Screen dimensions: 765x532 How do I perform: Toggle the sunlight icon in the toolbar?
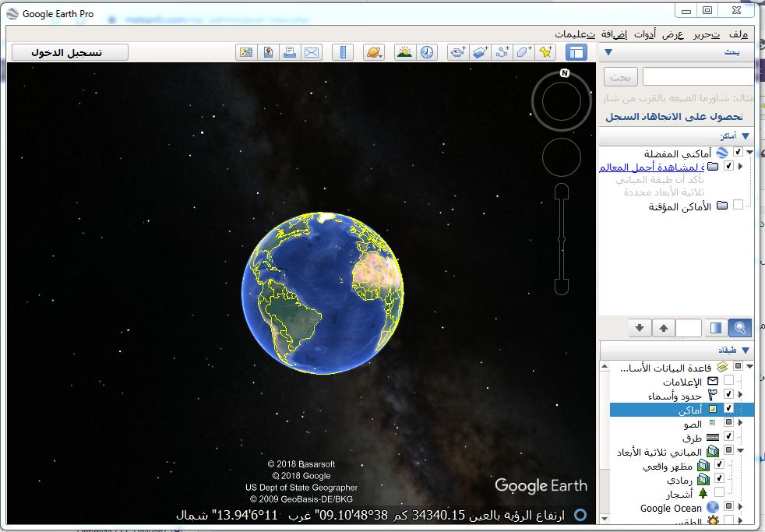click(404, 52)
